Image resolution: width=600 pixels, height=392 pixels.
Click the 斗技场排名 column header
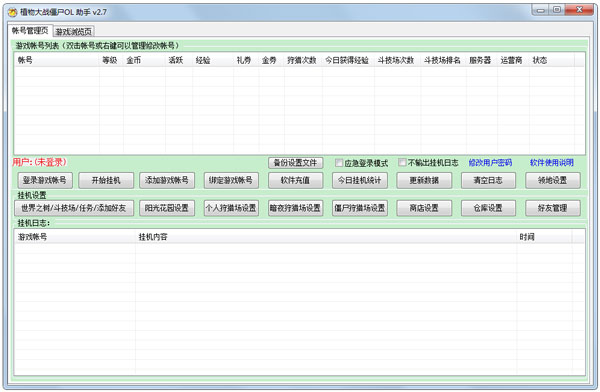pyautogui.click(x=443, y=60)
